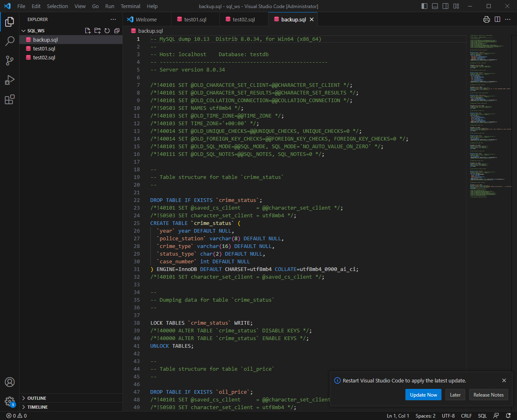
Task: Open the Edit menu
Action: (36, 6)
